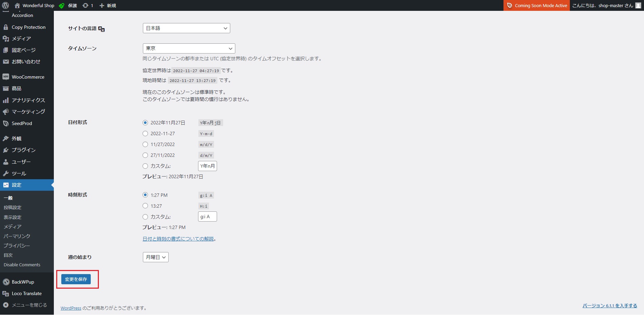Open the date and time format documentation link
Image resolution: width=644 pixels, height=331 pixels.
click(178, 239)
